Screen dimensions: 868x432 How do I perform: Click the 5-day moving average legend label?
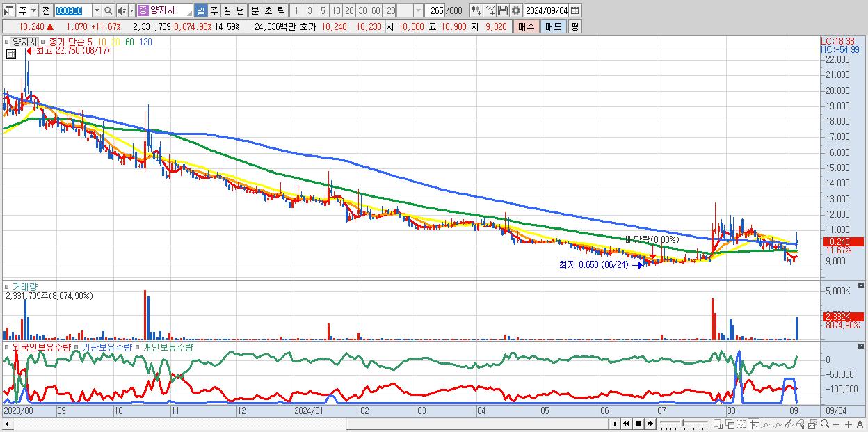pos(90,42)
